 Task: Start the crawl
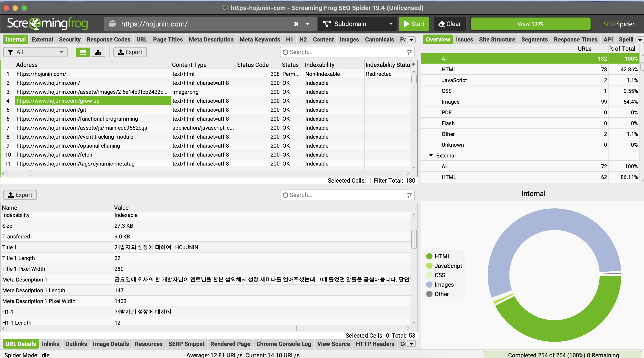click(x=414, y=24)
